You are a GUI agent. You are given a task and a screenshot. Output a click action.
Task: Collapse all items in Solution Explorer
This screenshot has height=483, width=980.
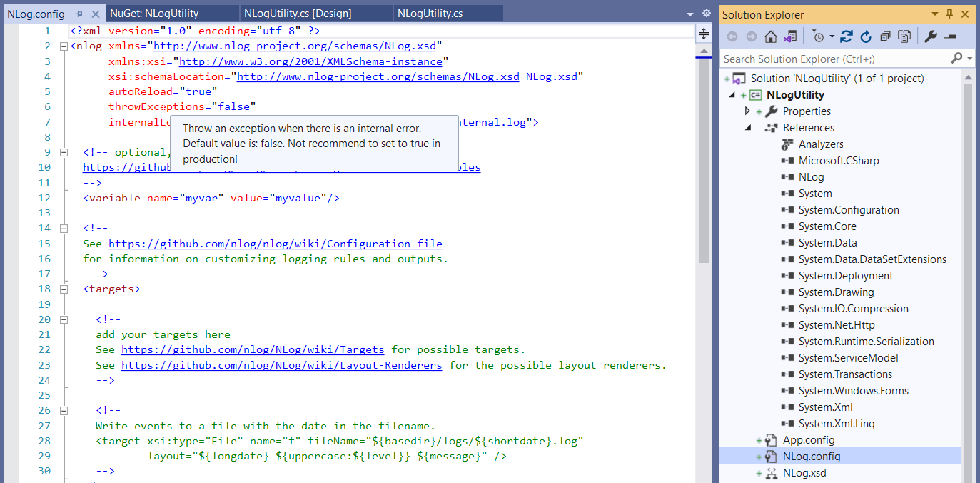coord(885,36)
